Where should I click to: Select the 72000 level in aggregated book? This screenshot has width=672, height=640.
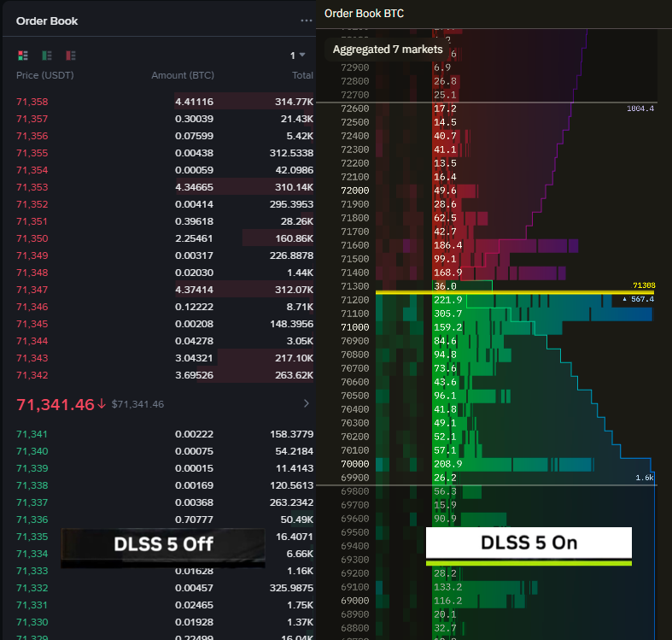pos(355,191)
